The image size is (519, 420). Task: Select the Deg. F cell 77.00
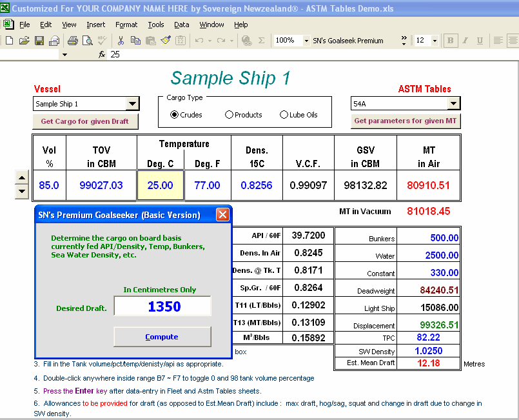(x=208, y=185)
